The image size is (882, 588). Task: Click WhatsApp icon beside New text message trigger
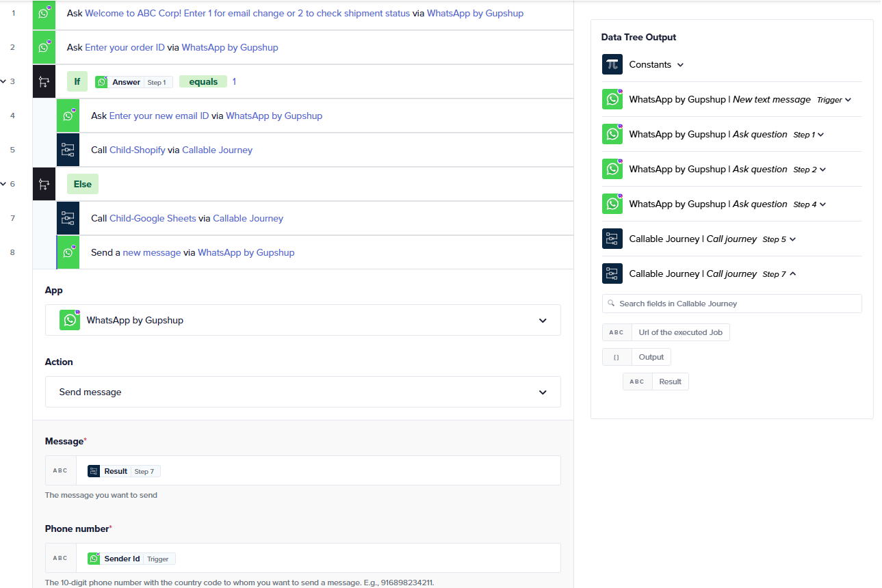[612, 99]
